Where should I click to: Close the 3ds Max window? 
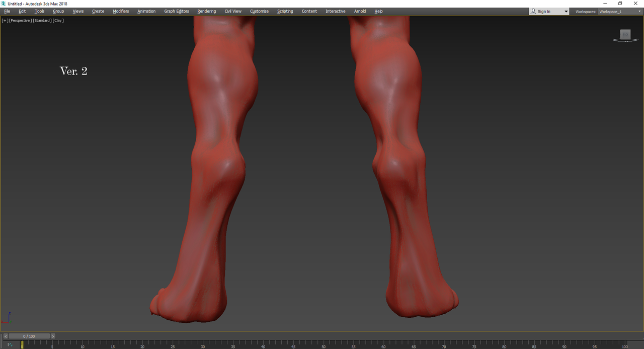[x=635, y=4]
